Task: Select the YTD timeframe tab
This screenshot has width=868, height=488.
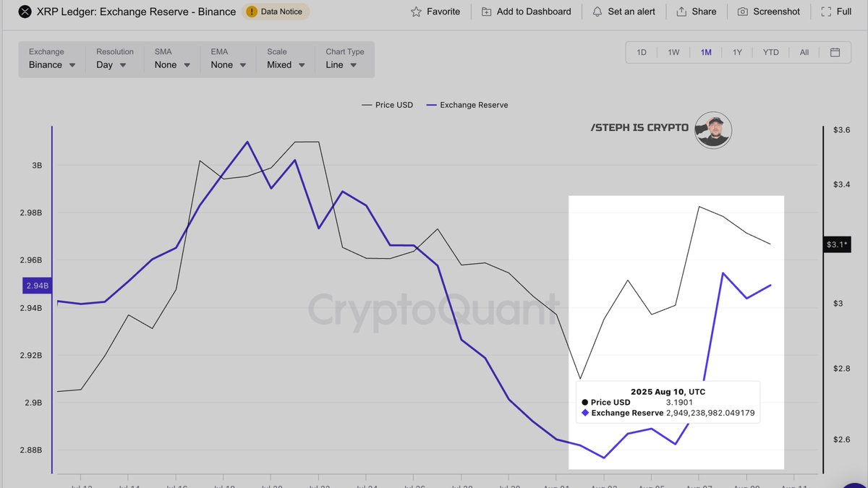Action: click(771, 52)
